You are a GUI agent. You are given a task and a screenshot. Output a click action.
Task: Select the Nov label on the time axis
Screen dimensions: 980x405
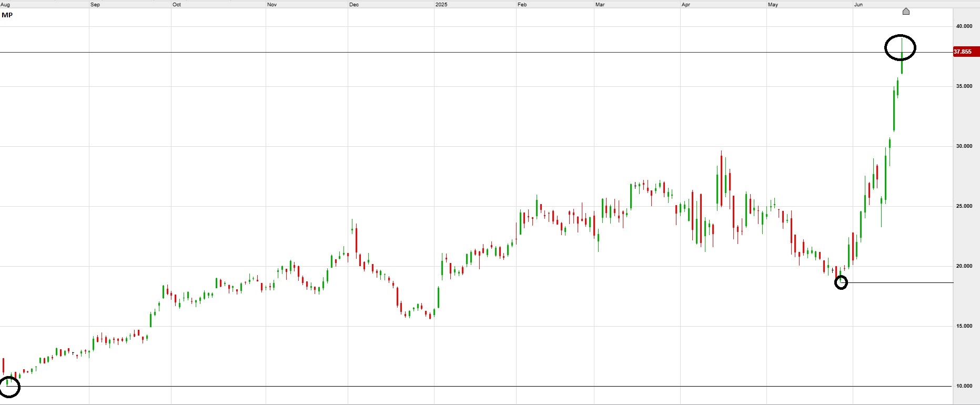[x=272, y=5]
